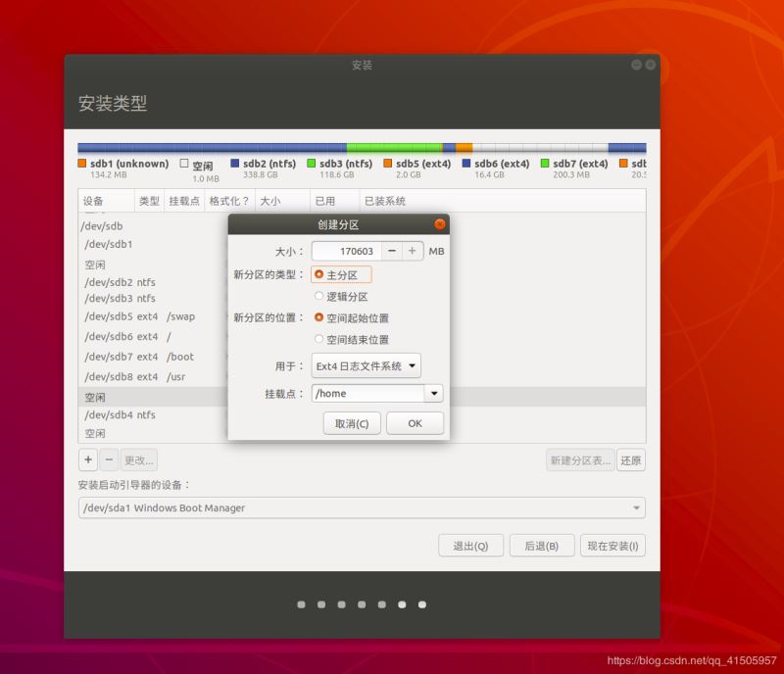Click the 现在安装(I) button
This screenshot has width=784, height=674.
(x=612, y=546)
